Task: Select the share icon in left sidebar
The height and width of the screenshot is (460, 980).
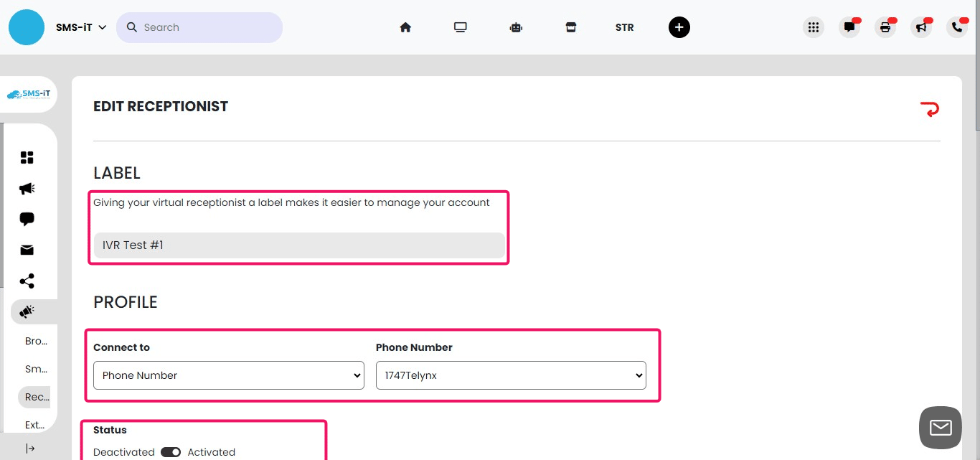Action: (x=27, y=281)
